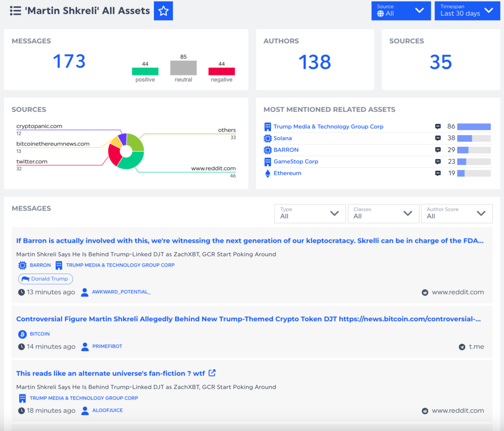Click the GameStop Corp building icon
Image resolution: width=504 pixels, height=431 pixels.
(268, 161)
